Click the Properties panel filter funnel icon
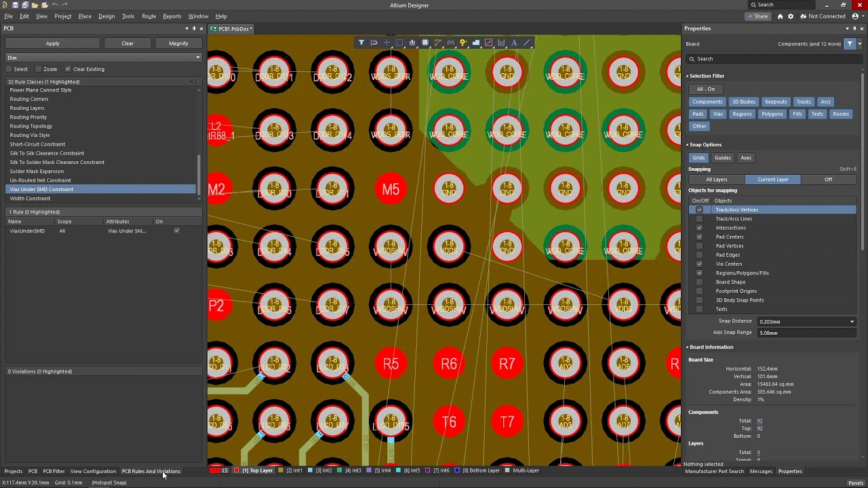The image size is (868, 488). tap(850, 44)
